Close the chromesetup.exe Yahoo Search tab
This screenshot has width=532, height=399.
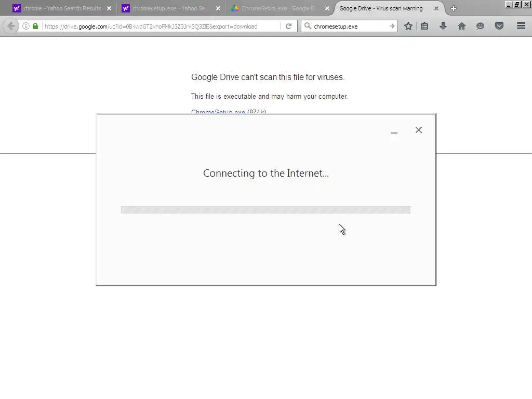click(x=218, y=8)
